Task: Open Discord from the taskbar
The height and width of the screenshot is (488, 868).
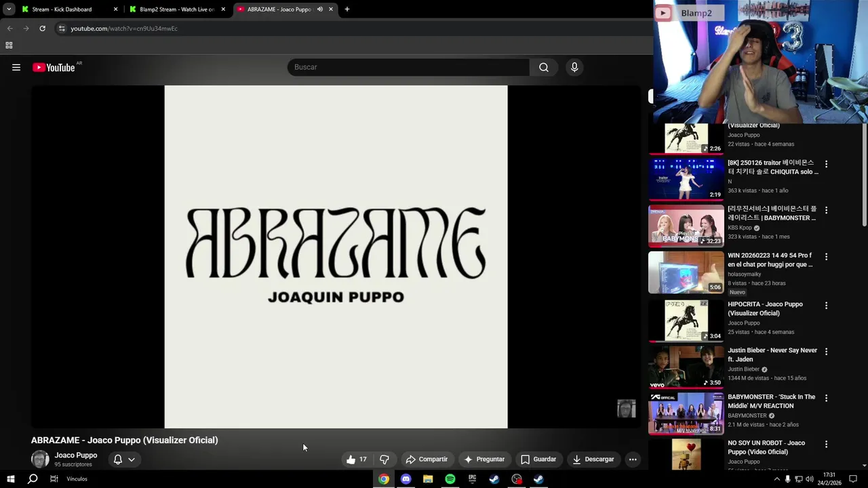Action: [x=406, y=479]
